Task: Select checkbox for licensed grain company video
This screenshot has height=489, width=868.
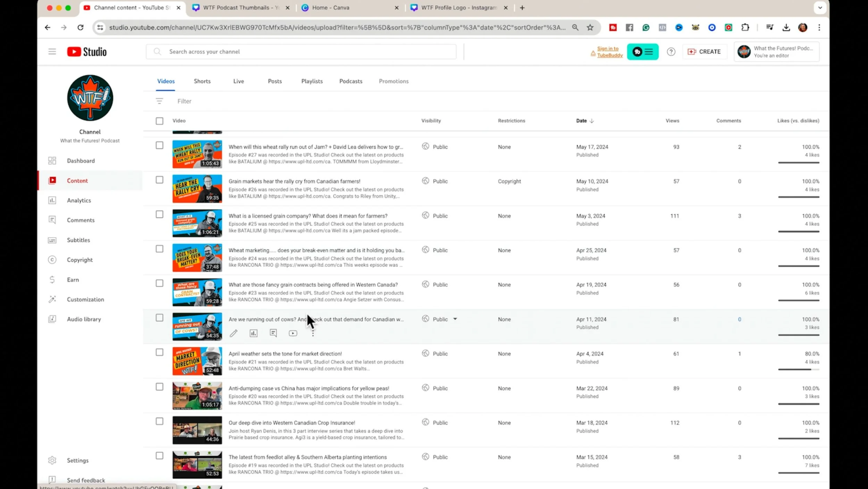Action: (159, 214)
